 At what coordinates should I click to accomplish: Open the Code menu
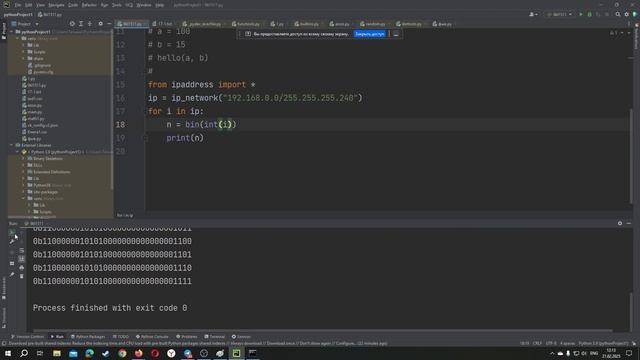pos(73,5)
